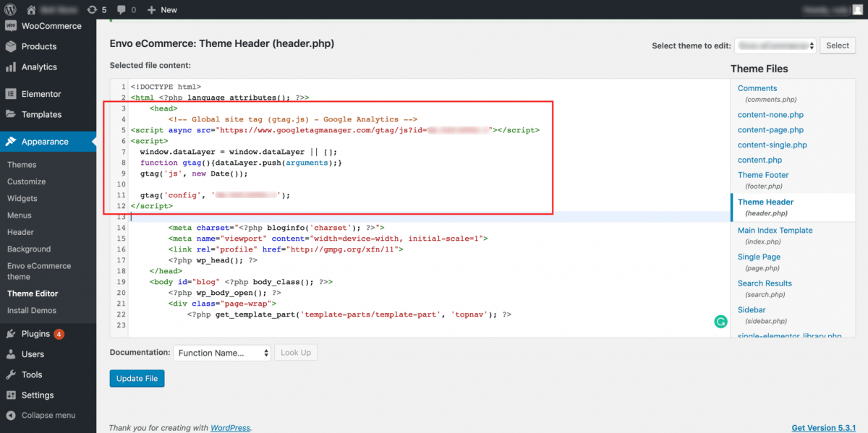Expand the Select theme to edit dropdown
The image size is (868, 433).
tap(775, 46)
